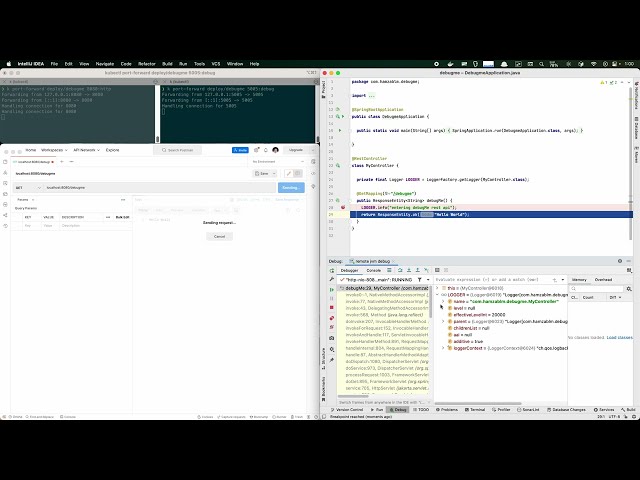Open Postman settings gear icon
The width and height of the screenshot is (640, 480).
pyautogui.click(x=256, y=150)
